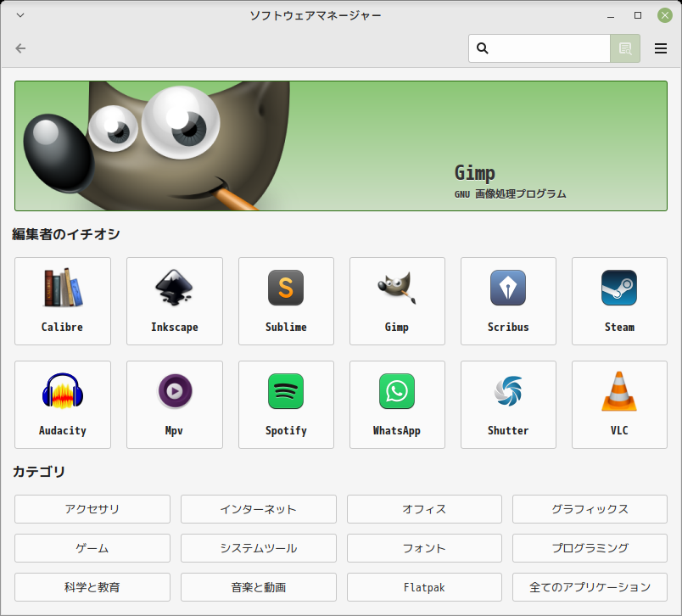Go back with the arrow button
Screen dimensions: 682x616
[20, 48]
